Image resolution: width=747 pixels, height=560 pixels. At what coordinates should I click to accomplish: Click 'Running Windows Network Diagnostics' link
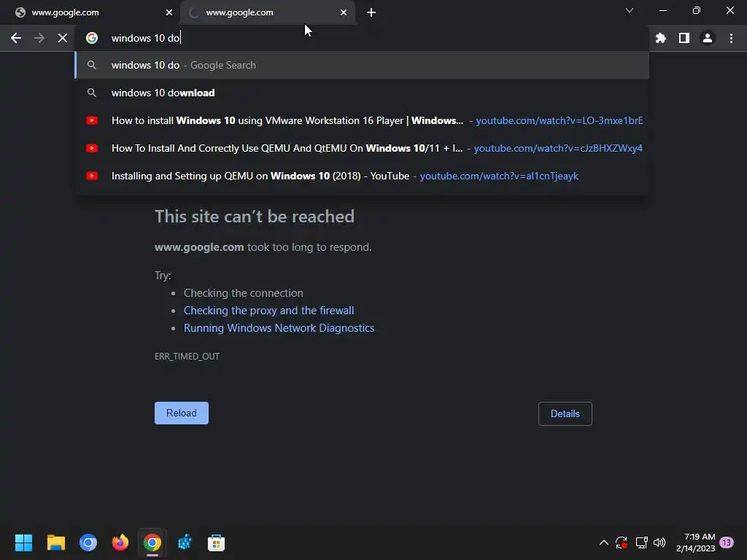tap(279, 328)
